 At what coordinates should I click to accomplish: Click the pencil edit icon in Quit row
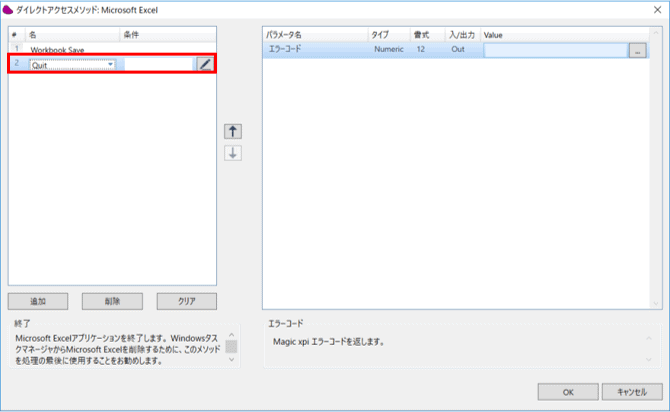pyautogui.click(x=204, y=64)
